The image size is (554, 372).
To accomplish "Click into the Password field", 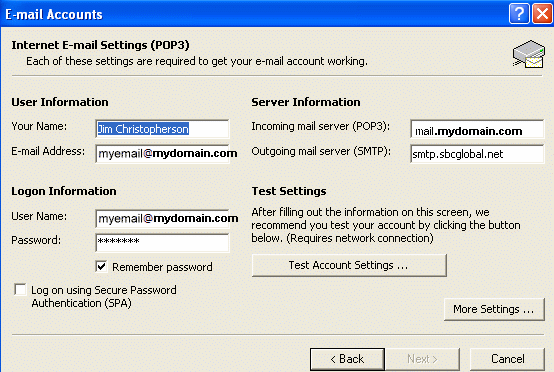I will tap(163, 243).
